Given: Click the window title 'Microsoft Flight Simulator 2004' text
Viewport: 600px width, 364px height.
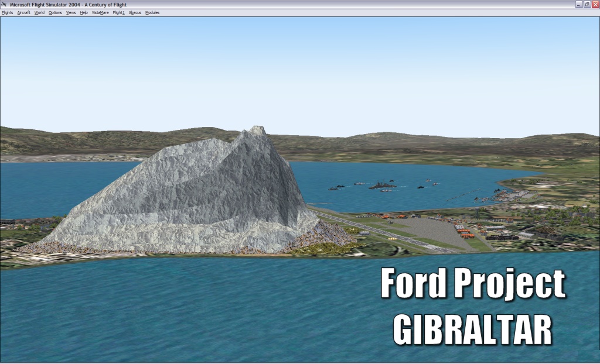Looking at the screenshot, I should 46,5.
